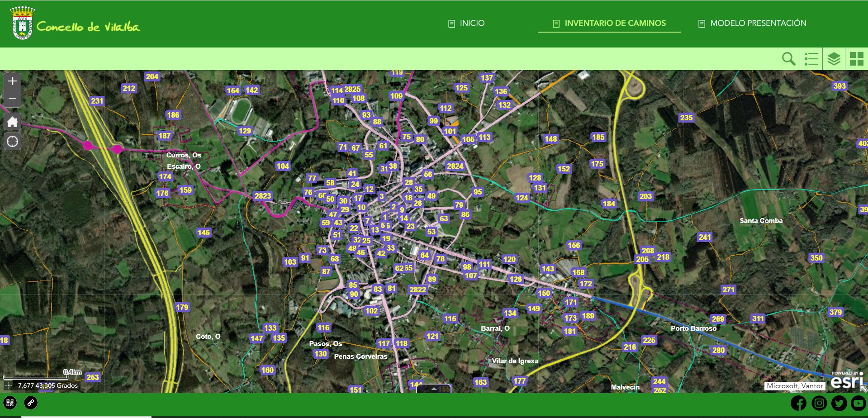Click the Santa Comba place label
868x418 pixels.
[x=761, y=221]
